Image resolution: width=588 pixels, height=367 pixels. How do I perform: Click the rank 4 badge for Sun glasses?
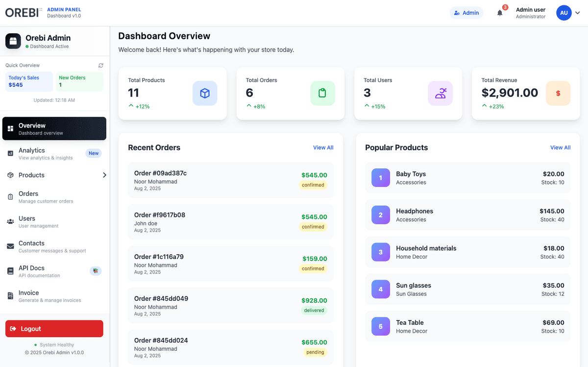tap(381, 289)
